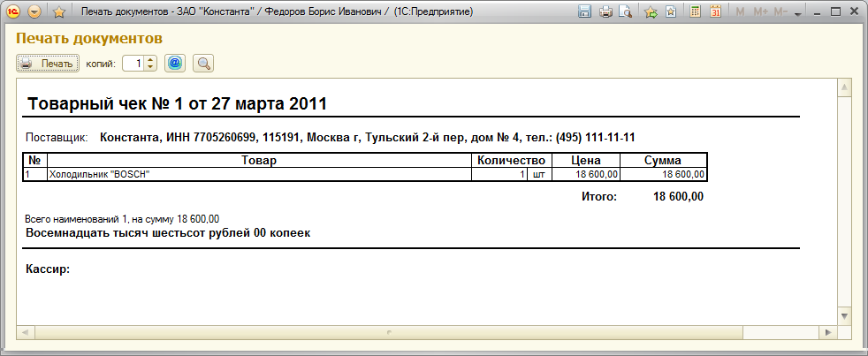This screenshot has width=868, height=356.
Task: Click the Поставщик: label
Action: 57,137
